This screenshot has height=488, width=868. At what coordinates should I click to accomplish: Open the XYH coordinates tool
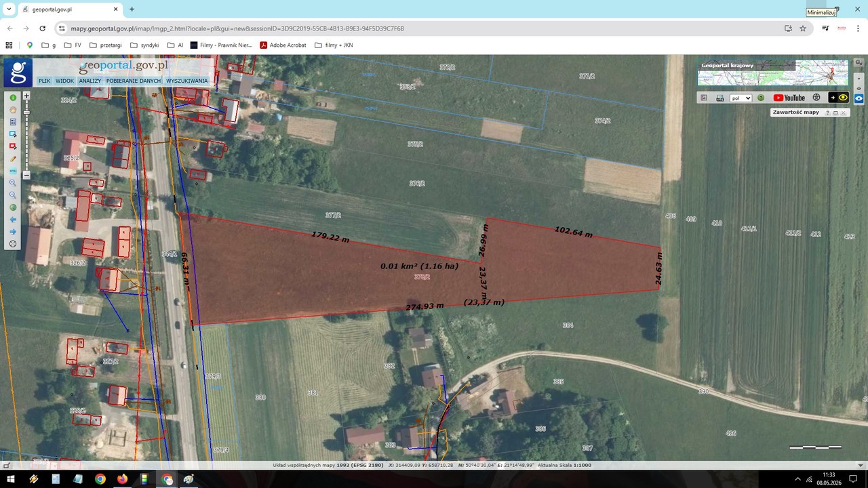pos(13,171)
